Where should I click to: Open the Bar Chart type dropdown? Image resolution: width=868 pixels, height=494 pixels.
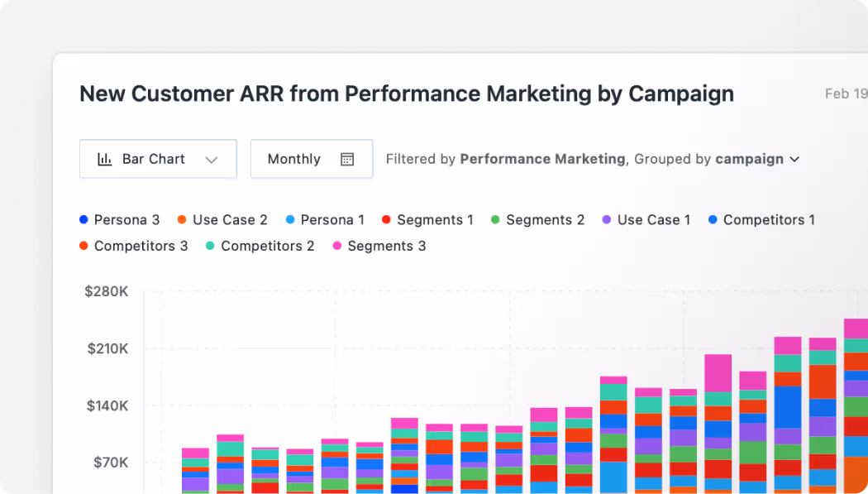click(159, 159)
